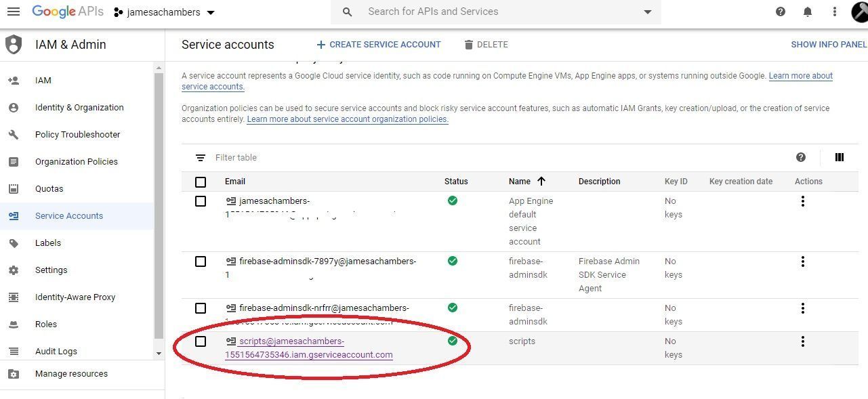Toggle the Name column sort arrow
Viewport: 868px width, 399px height.
point(542,181)
